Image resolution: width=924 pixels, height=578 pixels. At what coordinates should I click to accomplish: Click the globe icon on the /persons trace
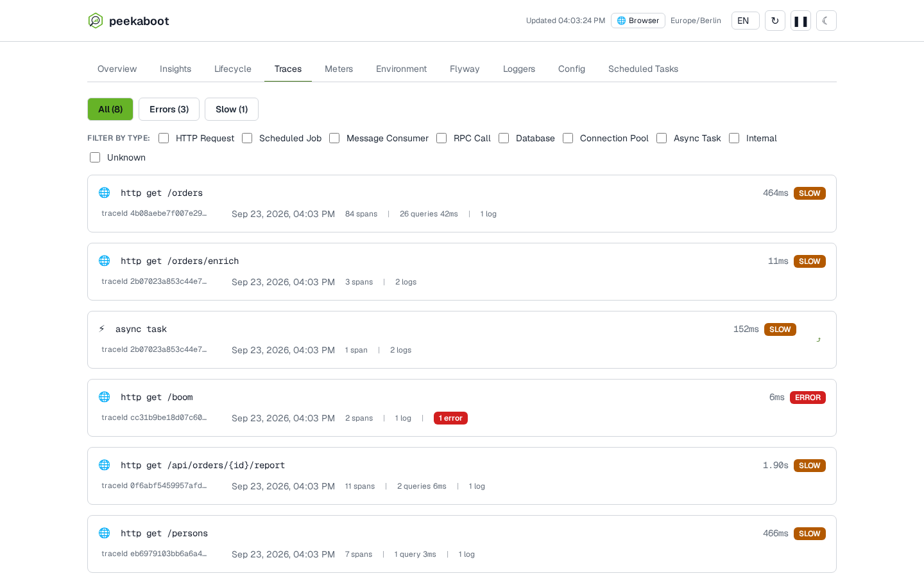[x=105, y=533]
